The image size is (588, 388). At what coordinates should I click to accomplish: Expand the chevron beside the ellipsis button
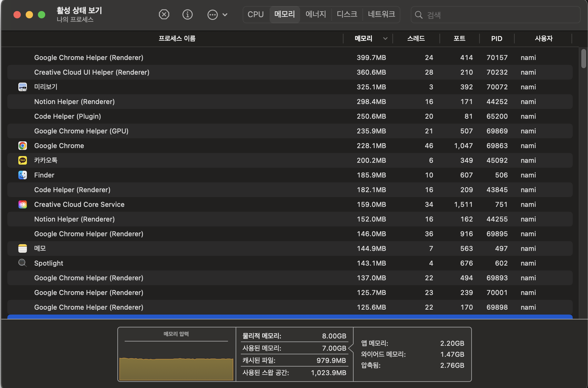pyautogui.click(x=225, y=15)
